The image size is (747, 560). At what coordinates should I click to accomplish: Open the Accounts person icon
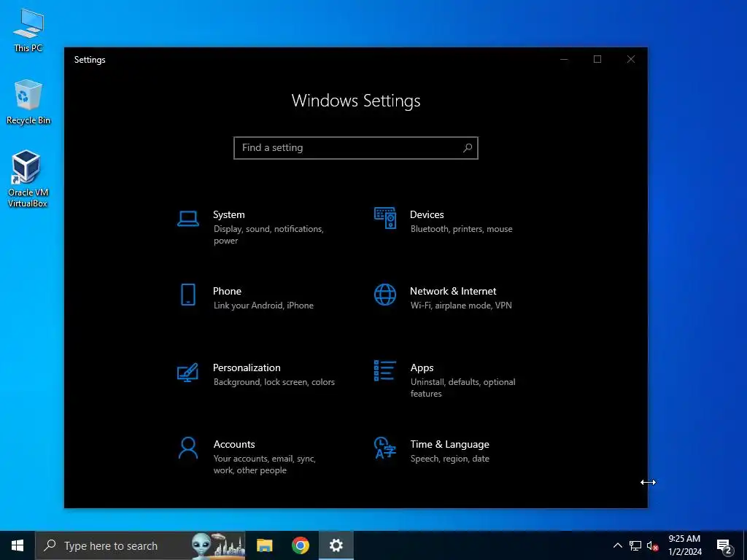point(187,448)
